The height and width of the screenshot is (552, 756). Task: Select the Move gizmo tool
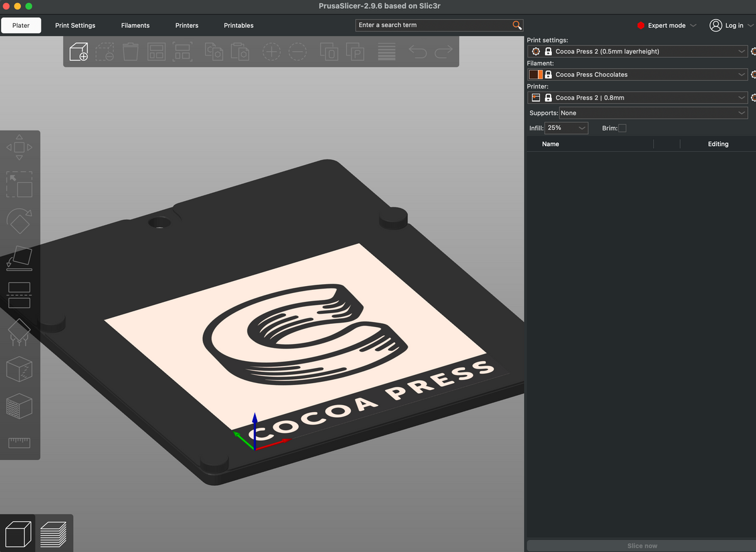pos(19,147)
